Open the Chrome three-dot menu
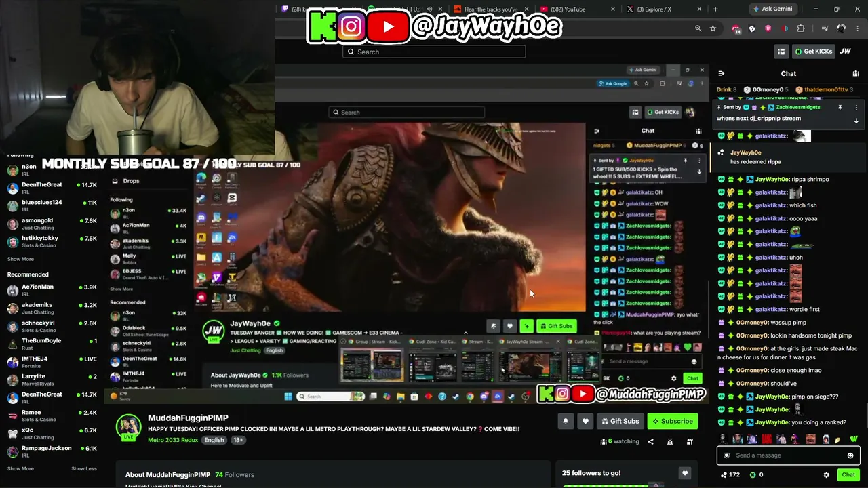The image size is (868, 488). tap(857, 28)
